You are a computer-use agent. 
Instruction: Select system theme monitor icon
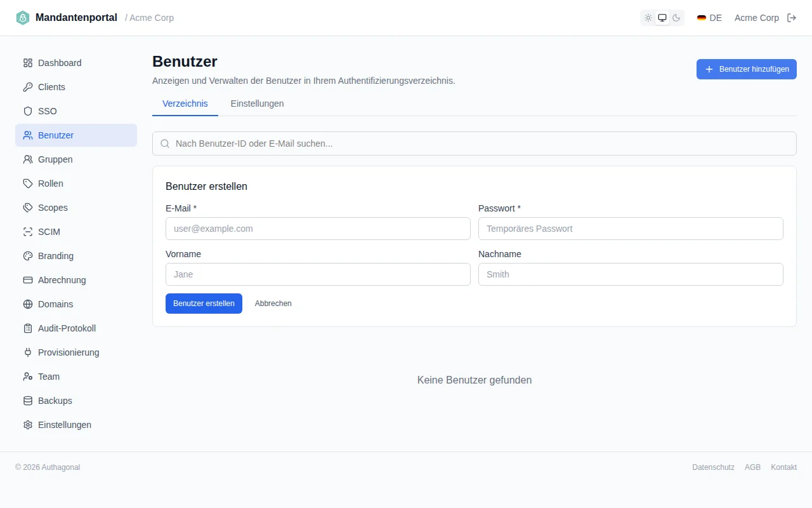[662, 18]
